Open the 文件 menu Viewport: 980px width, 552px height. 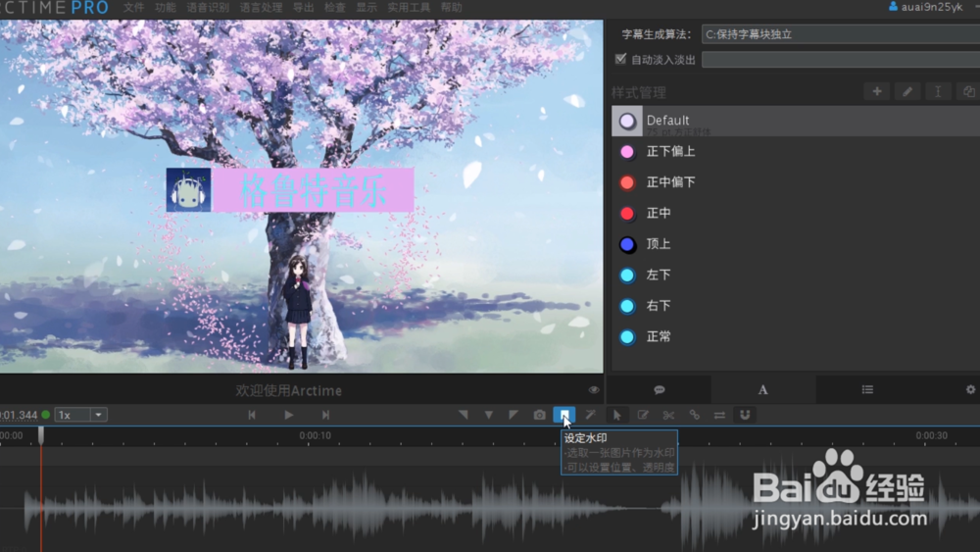(x=133, y=8)
